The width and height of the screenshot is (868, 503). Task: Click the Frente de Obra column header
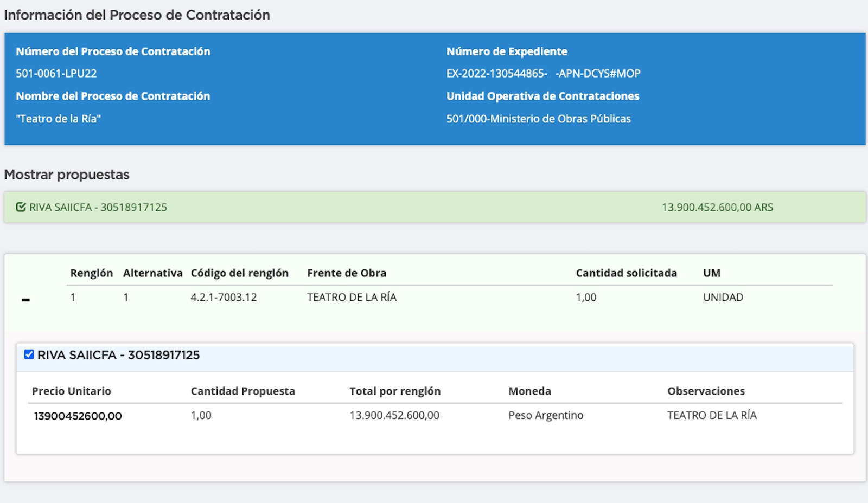(x=347, y=273)
